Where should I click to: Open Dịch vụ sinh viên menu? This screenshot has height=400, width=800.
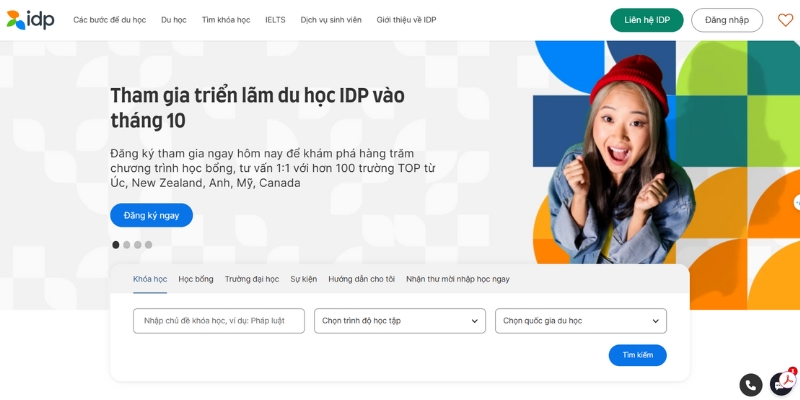(x=331, y=20)
